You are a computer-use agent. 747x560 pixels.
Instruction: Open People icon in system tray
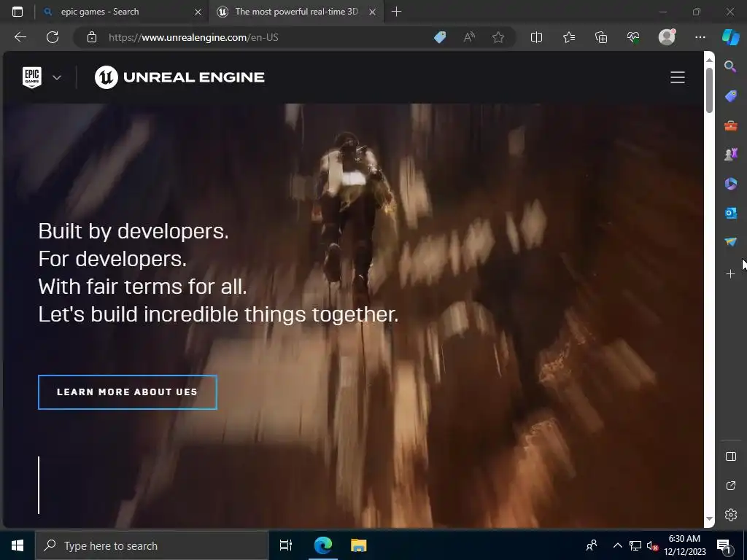pyautogui.click(x=592, y=545)
